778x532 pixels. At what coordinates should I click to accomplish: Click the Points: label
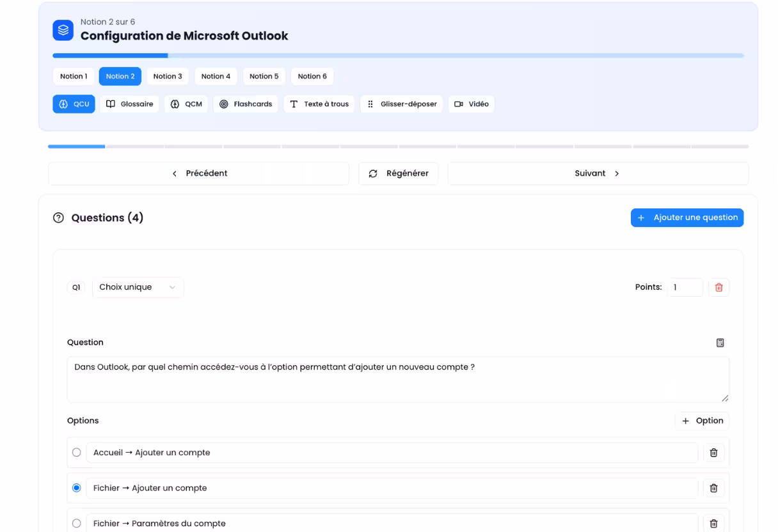pos(649,288)
